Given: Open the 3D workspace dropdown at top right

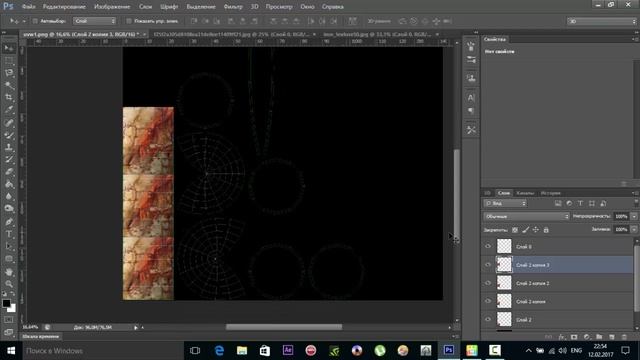Looking at the screenshot, I should click(x=602, y=21).
